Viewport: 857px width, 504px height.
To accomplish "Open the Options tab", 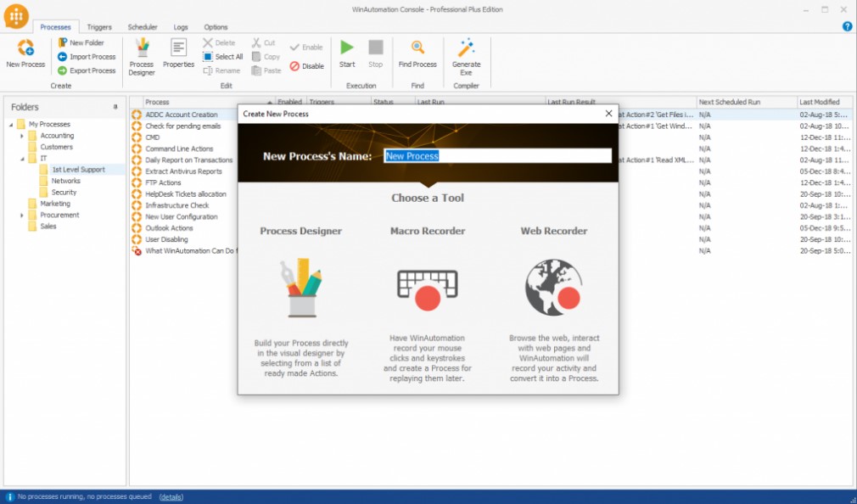I will coord(216,26).
